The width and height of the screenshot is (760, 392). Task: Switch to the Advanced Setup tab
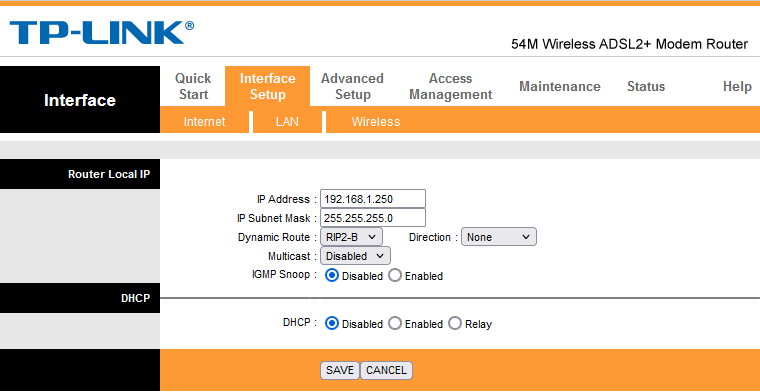click(352, 86)
